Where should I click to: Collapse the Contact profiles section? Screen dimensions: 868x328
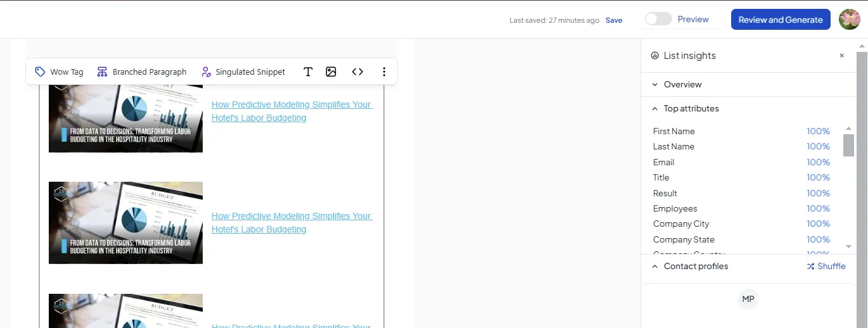point(655,266)
